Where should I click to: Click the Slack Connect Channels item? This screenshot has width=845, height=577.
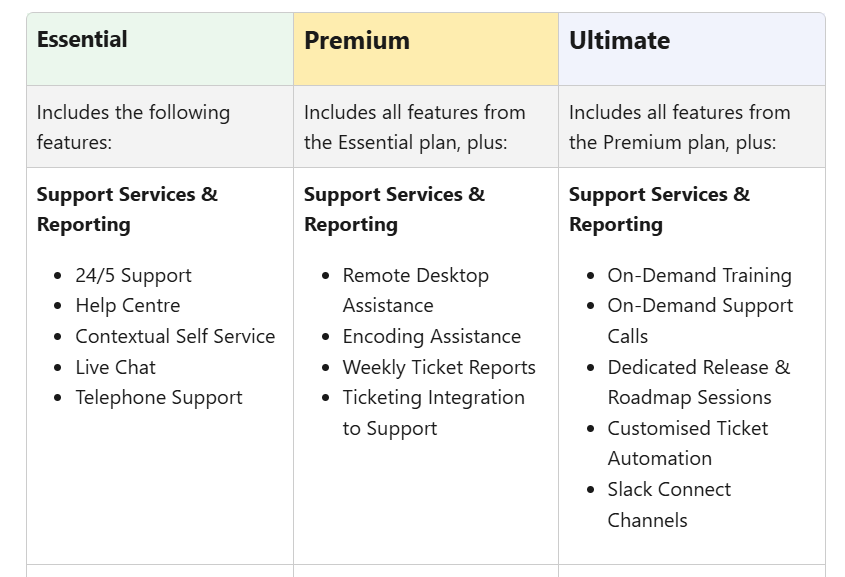(x=668, y=504)
